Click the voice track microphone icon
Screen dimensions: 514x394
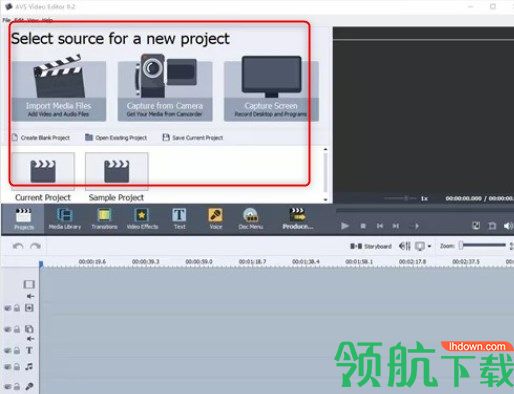[x=29, y=387]
